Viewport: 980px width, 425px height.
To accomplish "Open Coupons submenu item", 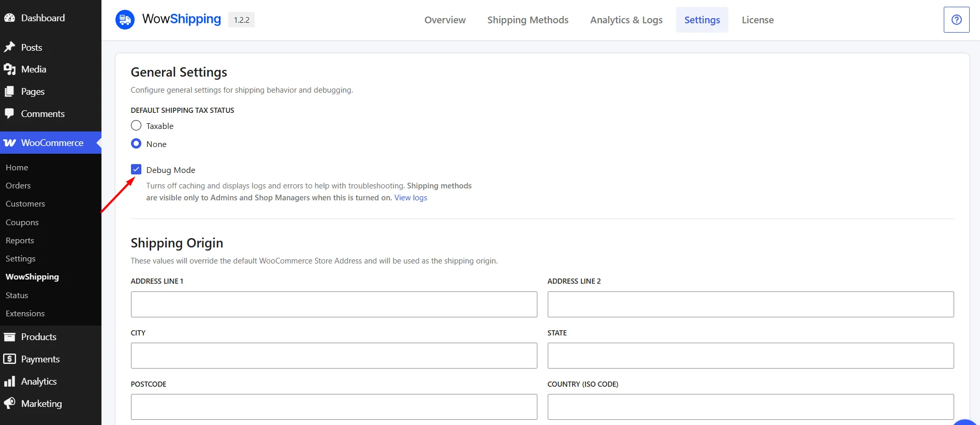I will tap(22, 222).
